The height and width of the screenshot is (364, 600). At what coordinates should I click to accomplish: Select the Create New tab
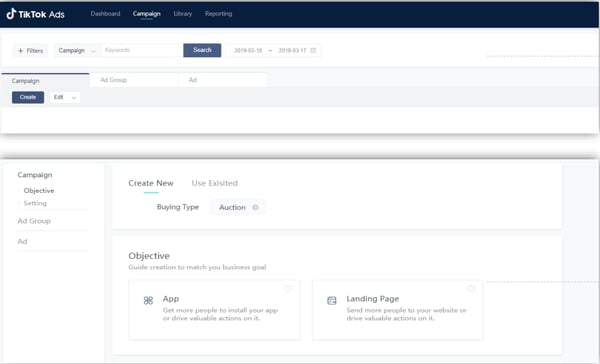151,183
